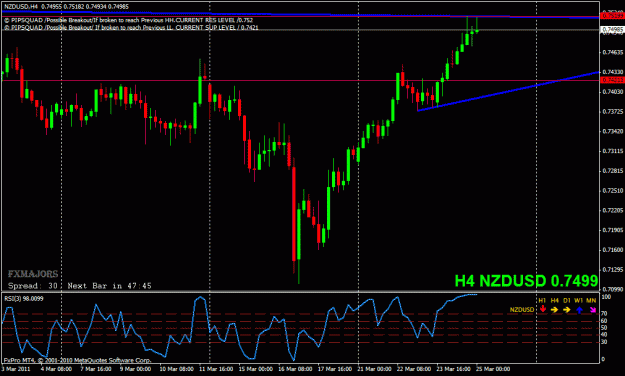Click the 0.73420 price axis value
625x376 pixels.
(x=613, y=131)
